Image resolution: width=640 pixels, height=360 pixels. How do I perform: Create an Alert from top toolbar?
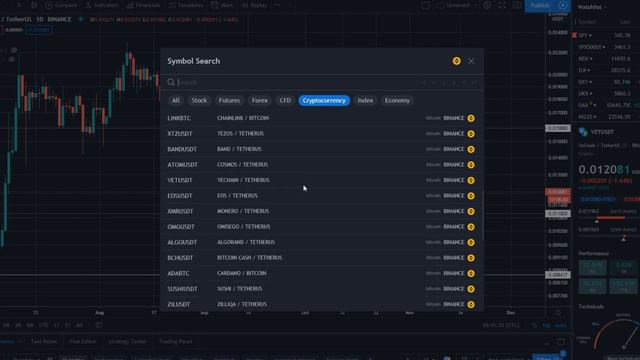click(222, 5)
